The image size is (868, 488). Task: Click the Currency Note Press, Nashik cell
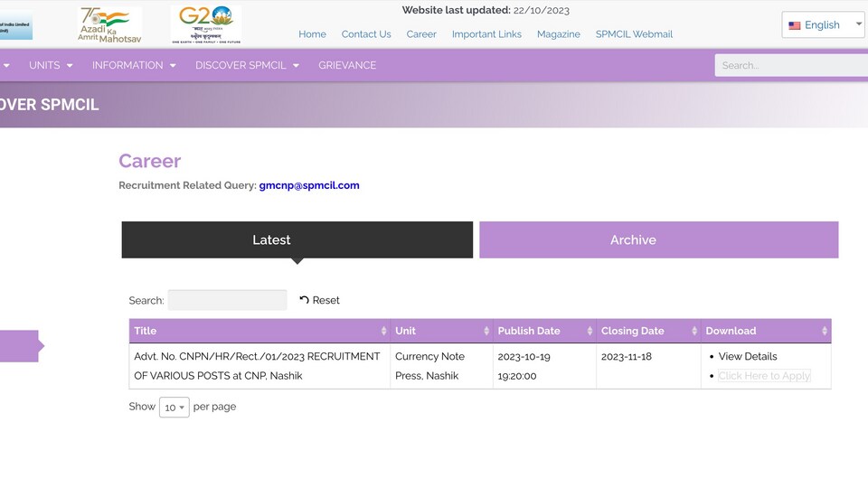click(x=441, y=366)
